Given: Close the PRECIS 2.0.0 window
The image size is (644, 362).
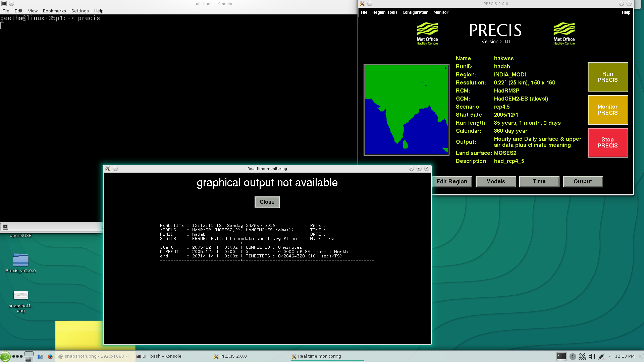Looking at the screenshot, I should (x=629, y=4).
